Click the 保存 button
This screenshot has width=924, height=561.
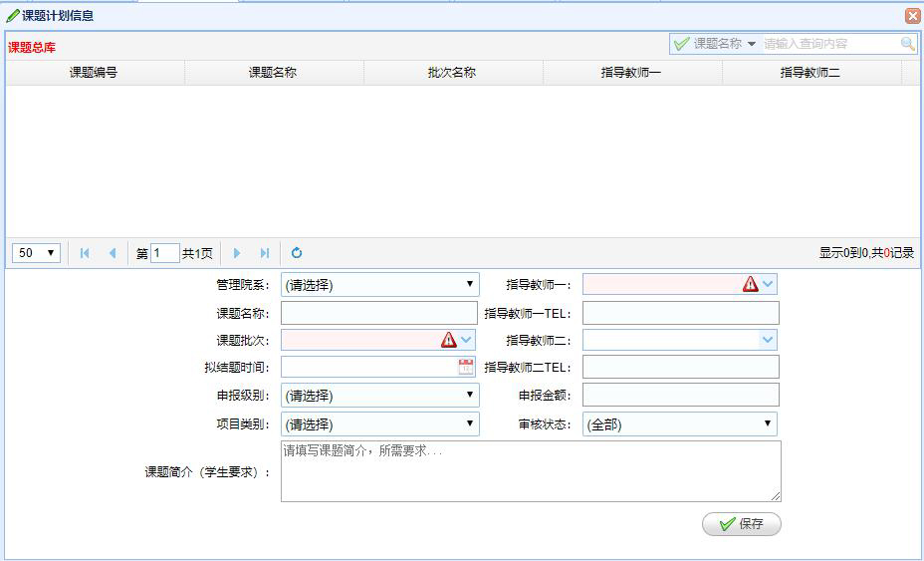[x=741, y=524]
